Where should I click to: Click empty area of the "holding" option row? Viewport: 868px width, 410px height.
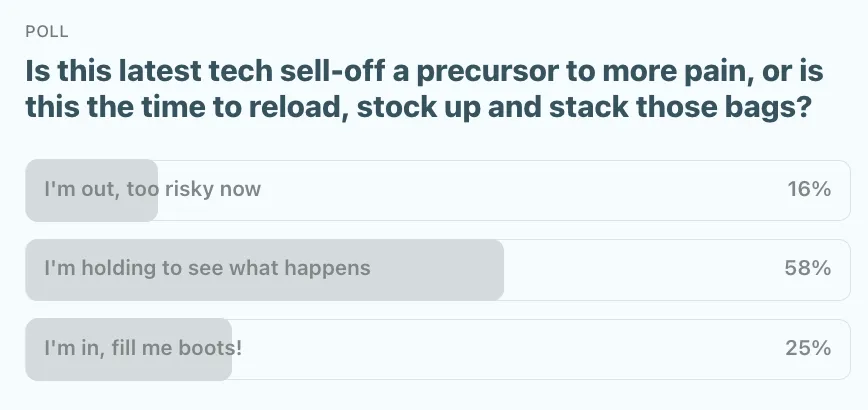(640, 269)
